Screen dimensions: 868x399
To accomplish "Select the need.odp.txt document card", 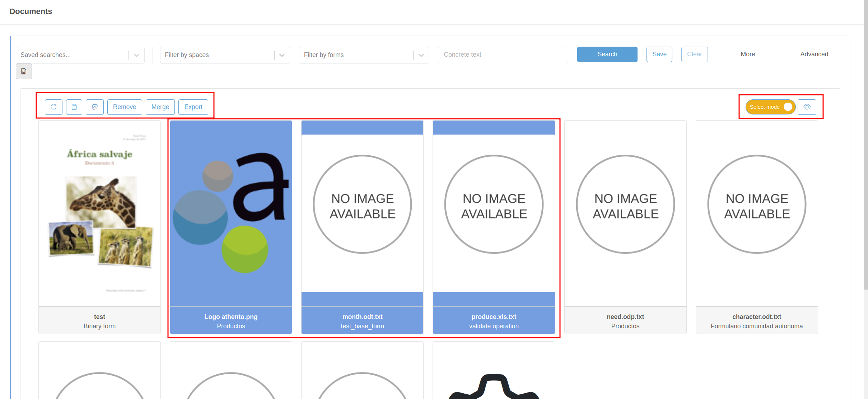I will tap(625, 227).
